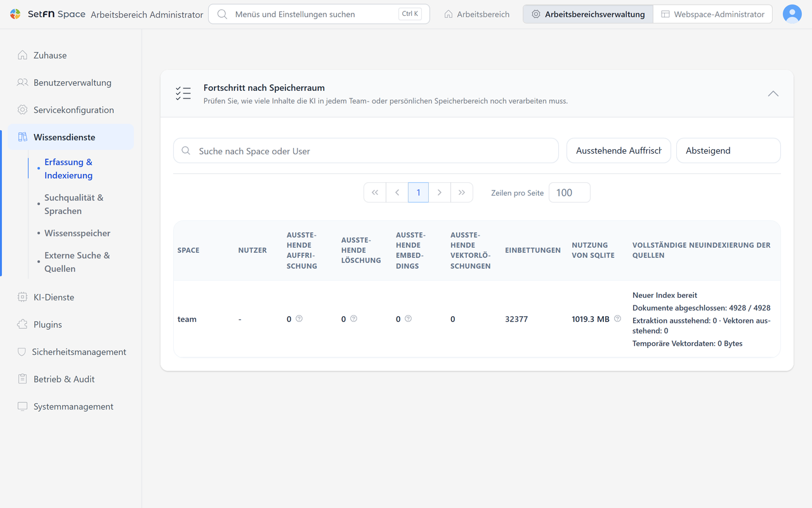Screen dimensions: 812x508
Task: Click the team space name cell
Action: (x=187, y=319)
